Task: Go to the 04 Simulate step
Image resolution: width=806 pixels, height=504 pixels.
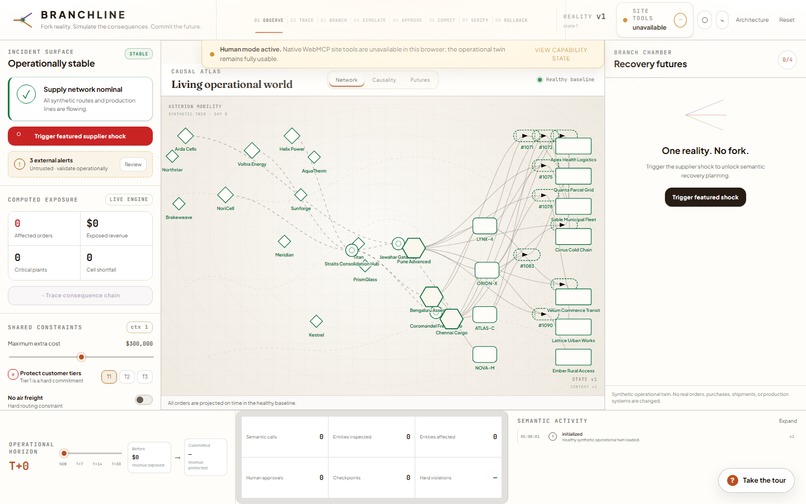Action: point(370,20)
